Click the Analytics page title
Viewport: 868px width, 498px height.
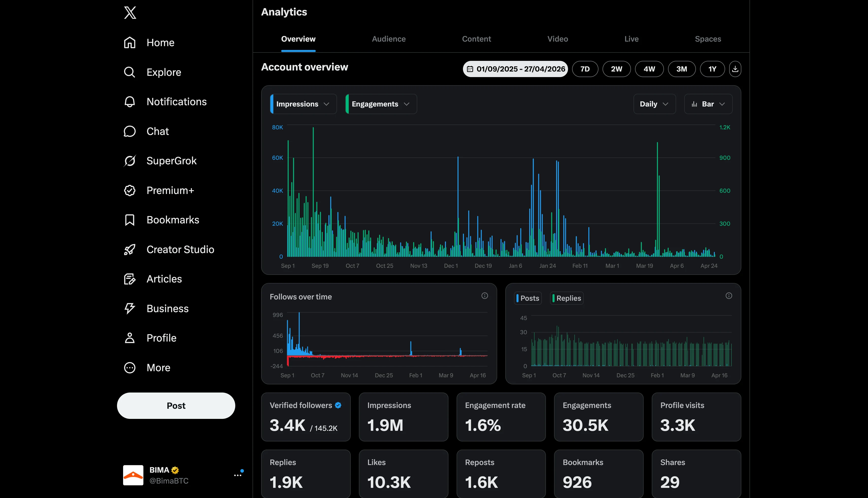[x=284, y=12]
